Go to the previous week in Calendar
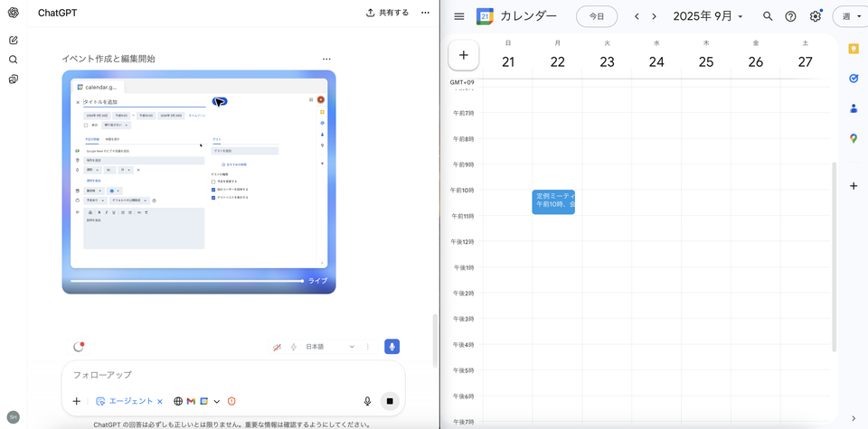The image size is (868, 429). 637,16
